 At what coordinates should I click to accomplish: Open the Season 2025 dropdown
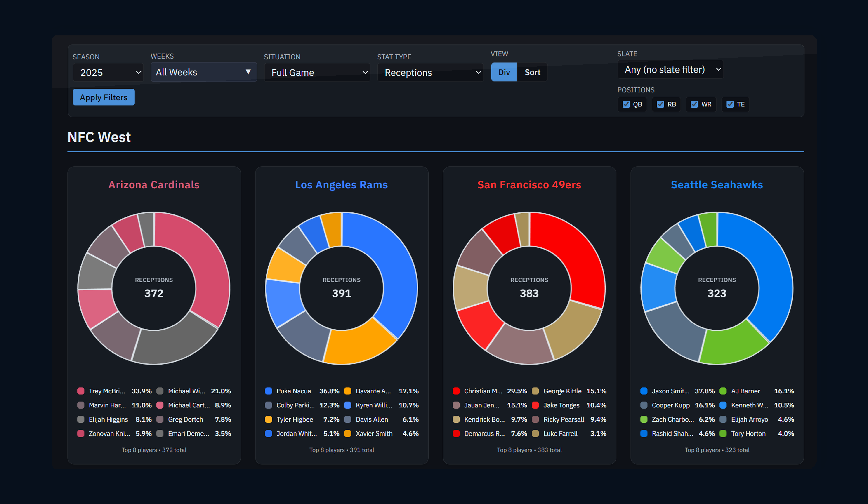(x=108, y=72)
